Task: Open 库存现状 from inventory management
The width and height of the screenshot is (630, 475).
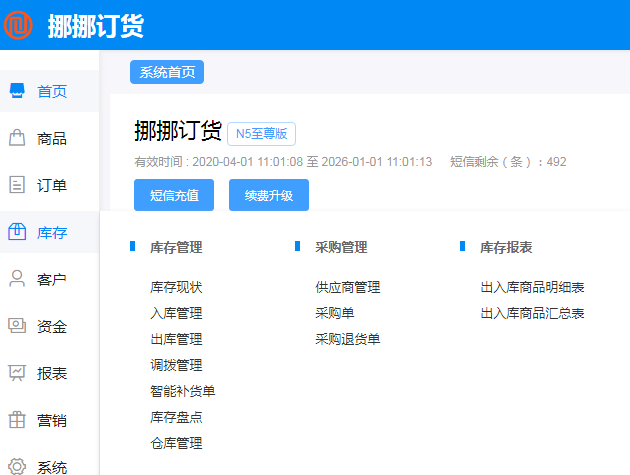Action: 176,287
